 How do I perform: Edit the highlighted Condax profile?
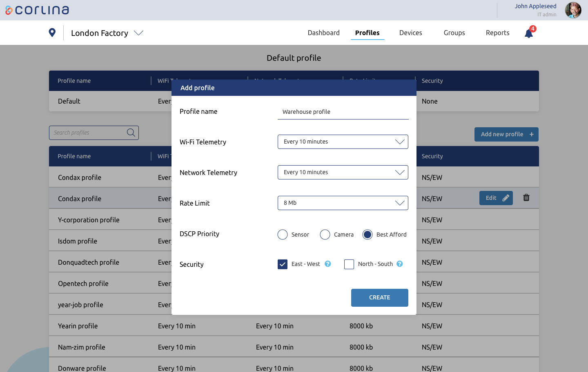tap(496, 198)
